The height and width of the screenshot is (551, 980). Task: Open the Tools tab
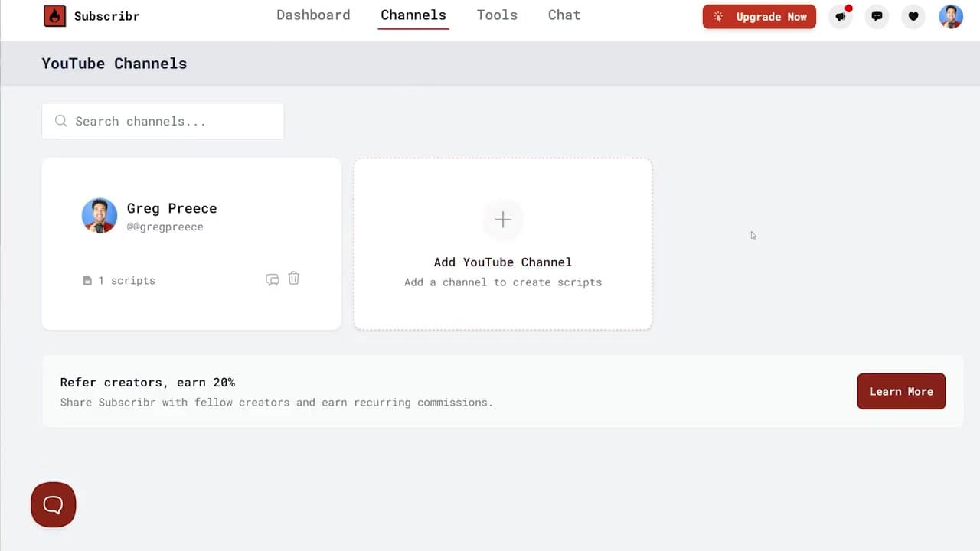pos(497,15)
